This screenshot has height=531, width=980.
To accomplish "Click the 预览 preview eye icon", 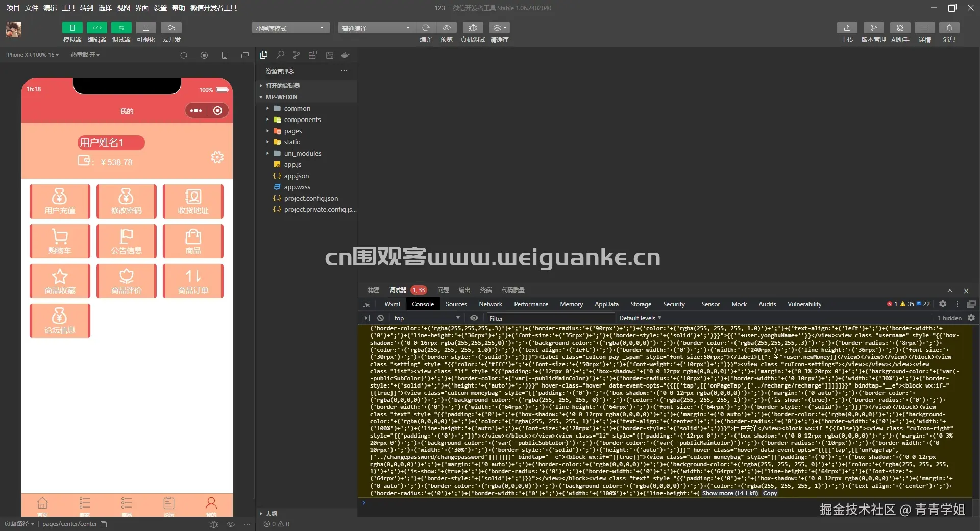I will point(447,28).
